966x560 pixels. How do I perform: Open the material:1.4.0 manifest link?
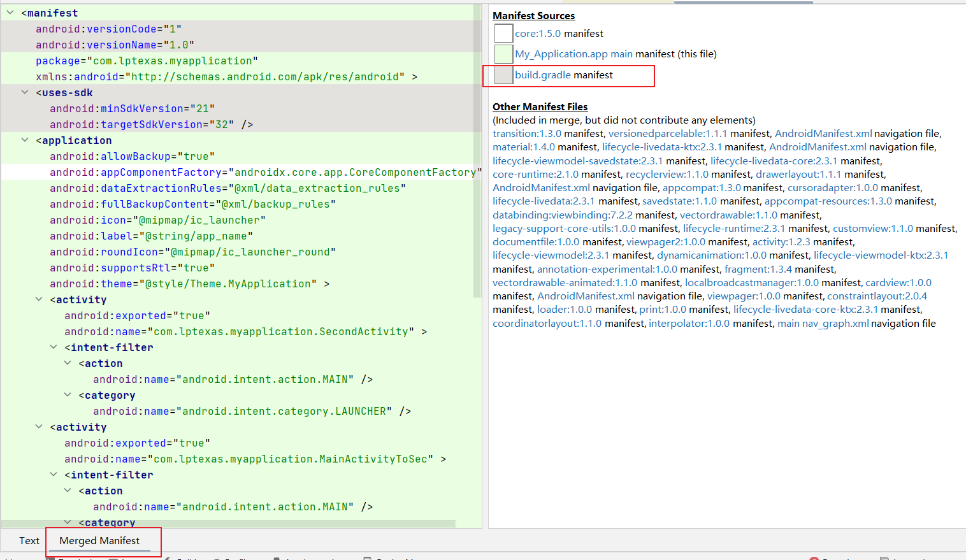524,147
